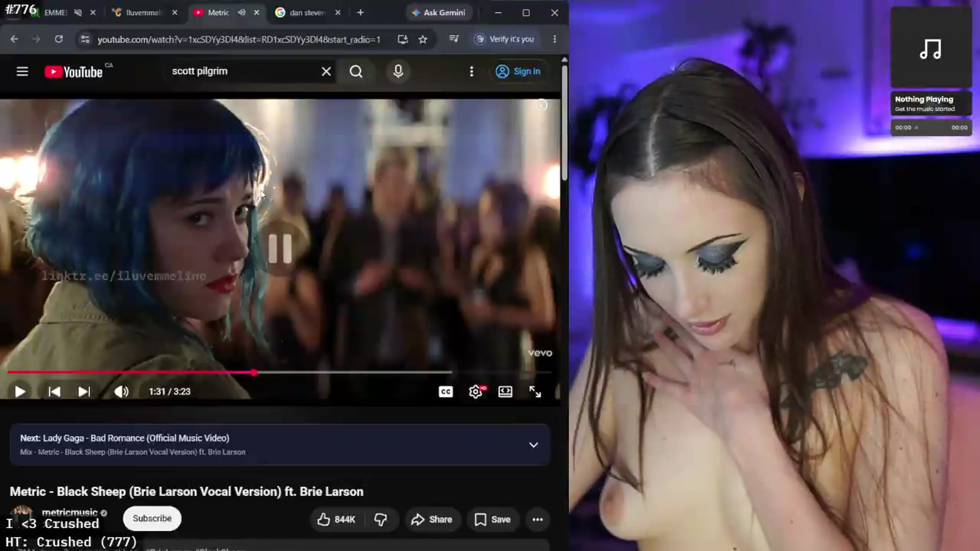
Task: Mute the video player volume
Action: click(121, 391)
